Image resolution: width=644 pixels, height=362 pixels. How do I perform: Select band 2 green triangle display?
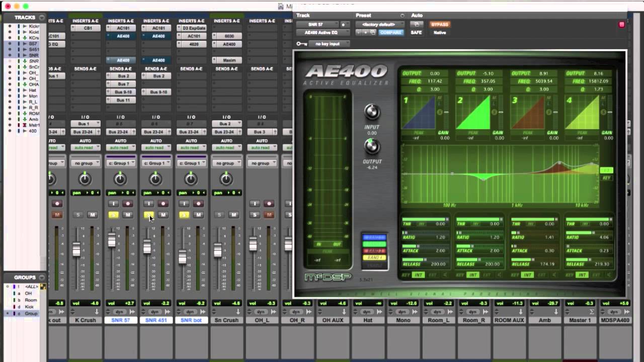click(x=473, y=113)
